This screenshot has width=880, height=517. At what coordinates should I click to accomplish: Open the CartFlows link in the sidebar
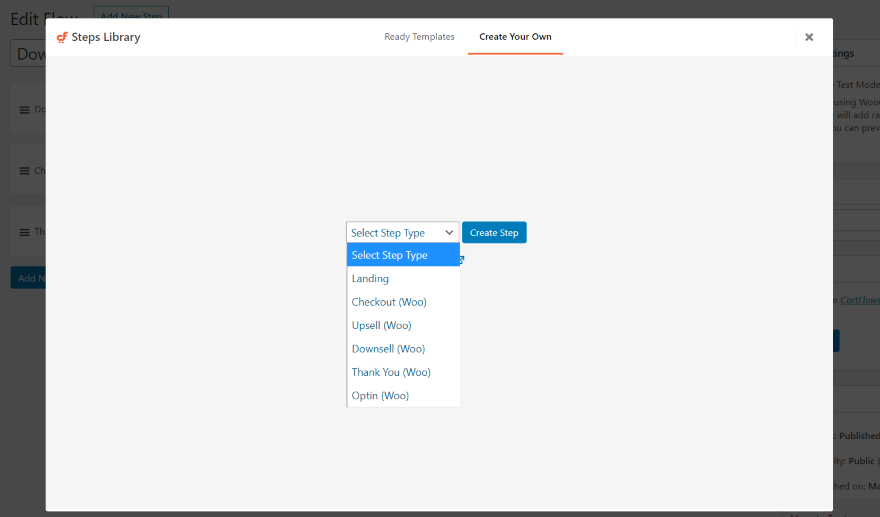click(x=860, y=300)
